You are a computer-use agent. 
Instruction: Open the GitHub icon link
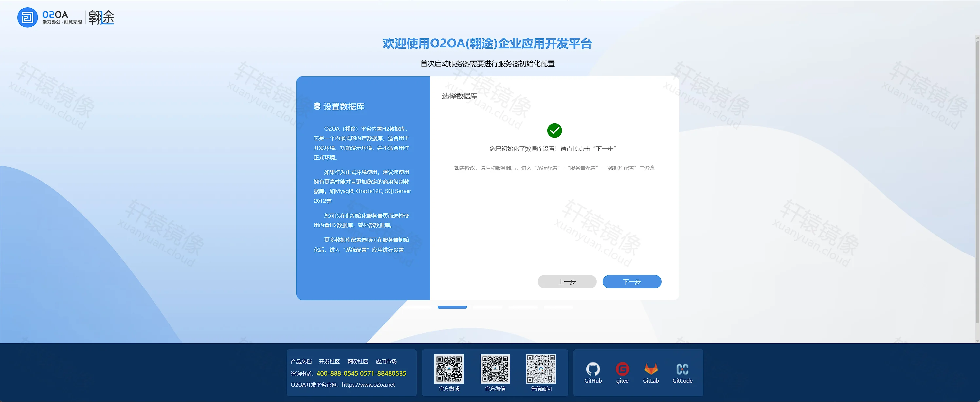[x=593, y=369]
